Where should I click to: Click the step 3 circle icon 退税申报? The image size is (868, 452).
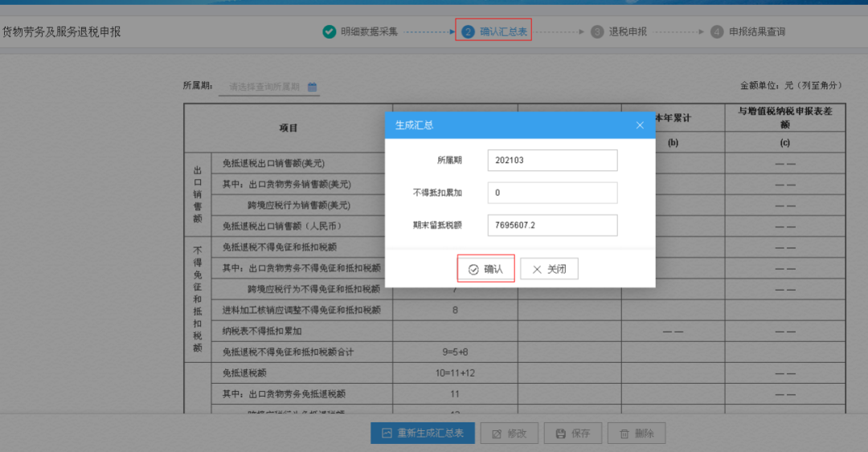pyautogui.click(x=597, y=31)
